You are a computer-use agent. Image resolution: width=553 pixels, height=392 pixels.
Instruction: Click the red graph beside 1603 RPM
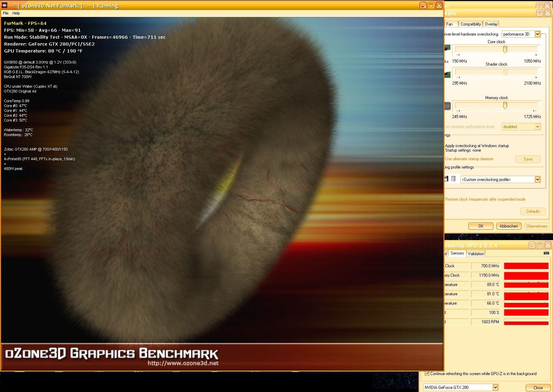pos(526,322)
